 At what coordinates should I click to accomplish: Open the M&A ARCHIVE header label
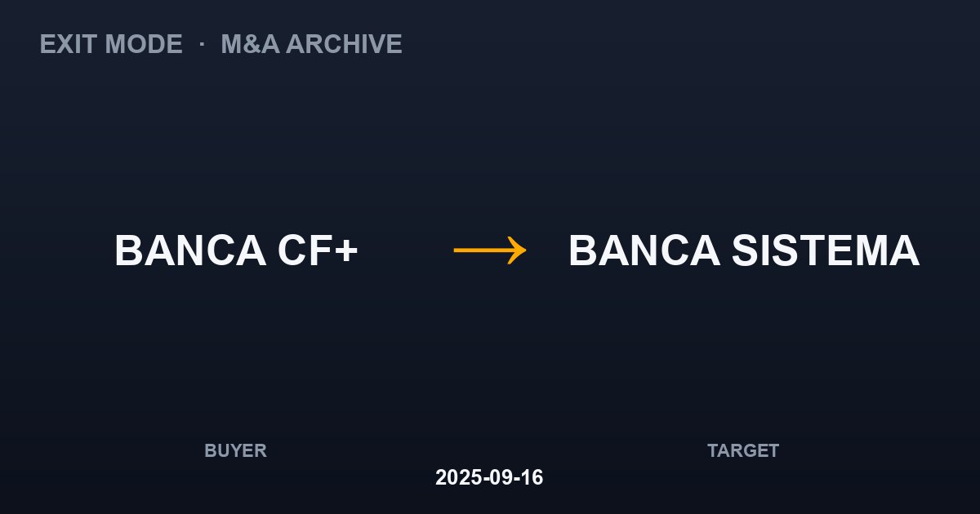coord(311,44)
